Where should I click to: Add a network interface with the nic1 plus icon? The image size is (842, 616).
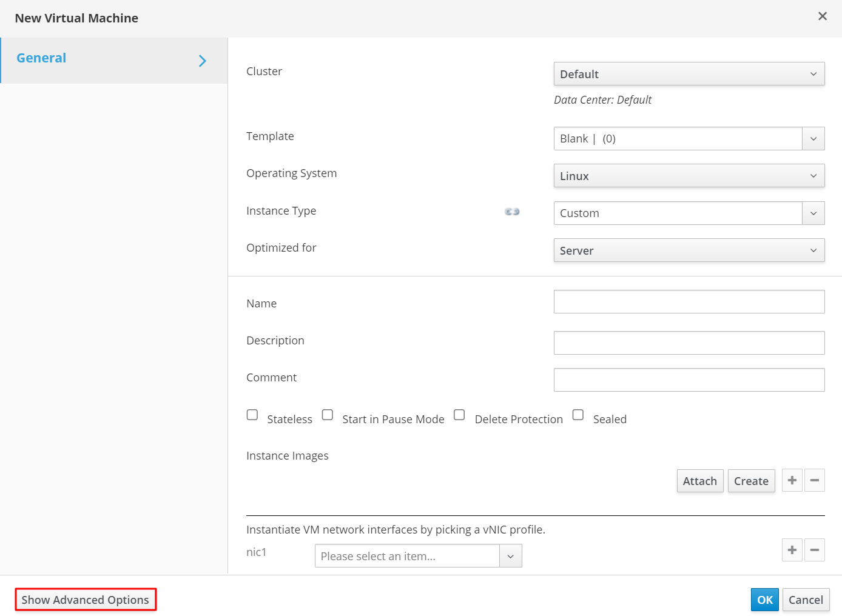click(792, 550)
